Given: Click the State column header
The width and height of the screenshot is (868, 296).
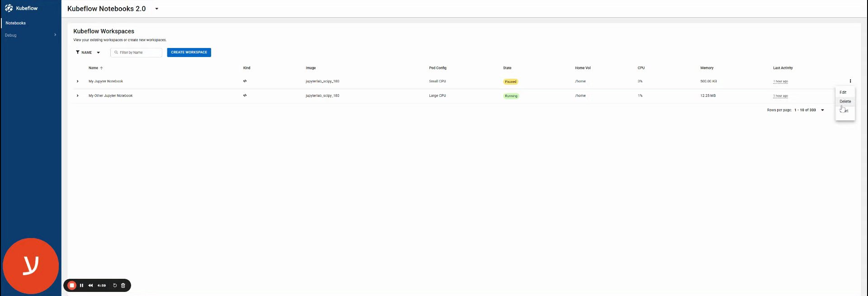Looking at the screenshot, I should pos(507,68).
